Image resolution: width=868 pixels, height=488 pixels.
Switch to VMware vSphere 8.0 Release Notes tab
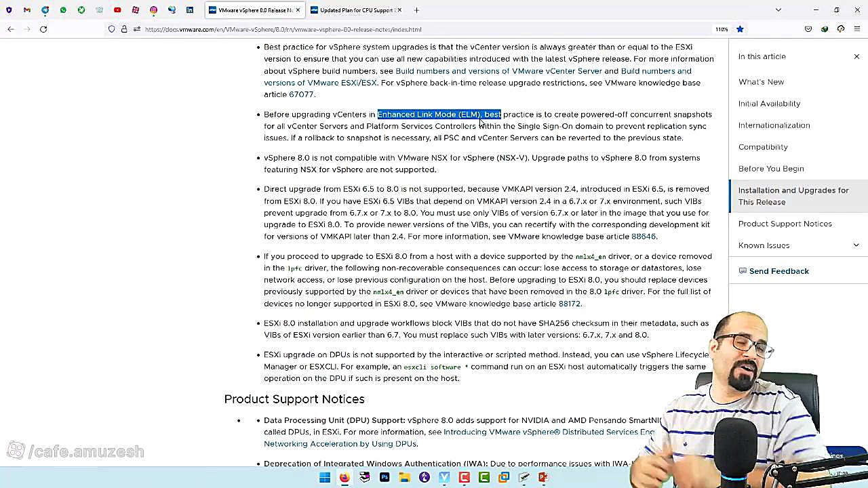(255, 10)
